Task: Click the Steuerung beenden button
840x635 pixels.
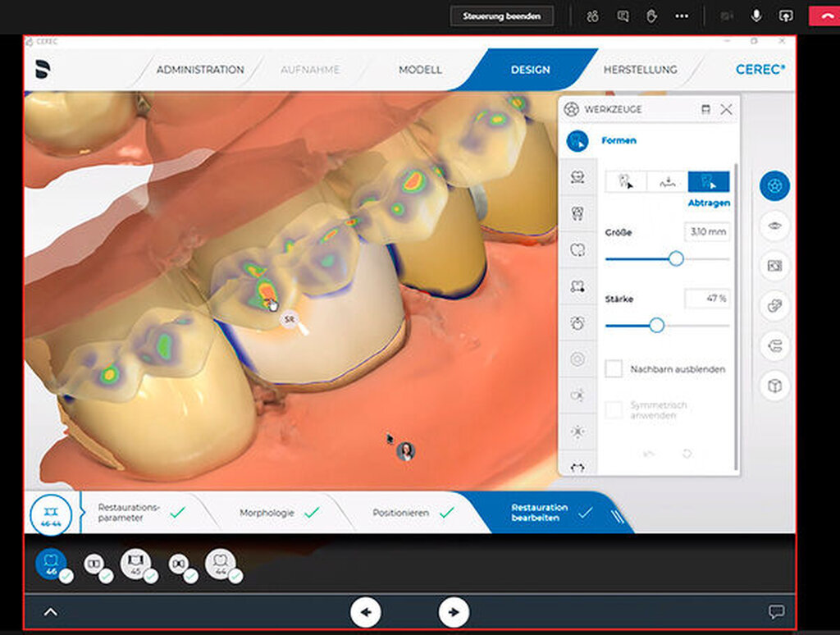Action: 501,16
